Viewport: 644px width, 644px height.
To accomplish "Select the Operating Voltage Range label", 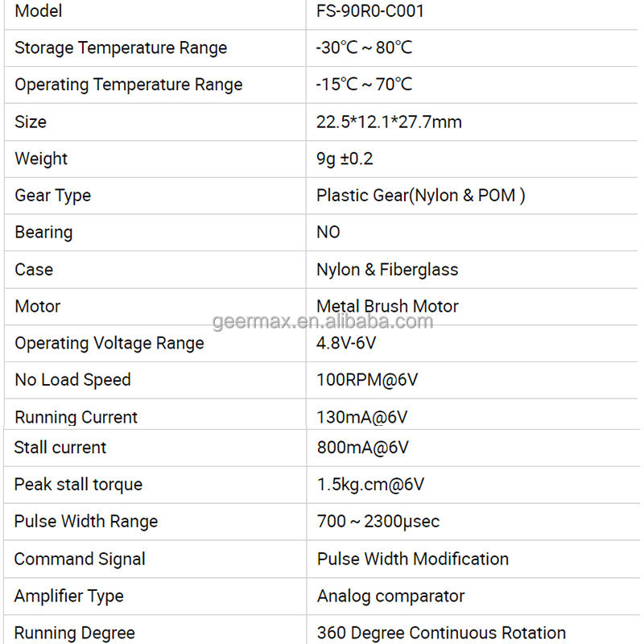I will click(109, 344).
